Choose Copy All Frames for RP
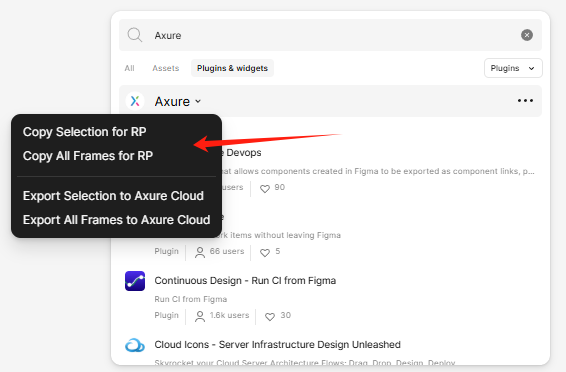Screen dimensions: 566x372 point(88,156)
